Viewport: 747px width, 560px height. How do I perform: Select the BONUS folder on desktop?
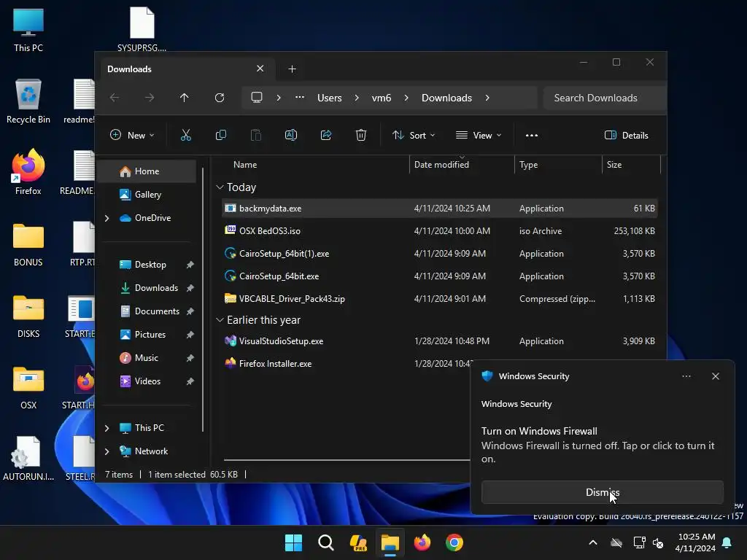(x=28, y=244)
